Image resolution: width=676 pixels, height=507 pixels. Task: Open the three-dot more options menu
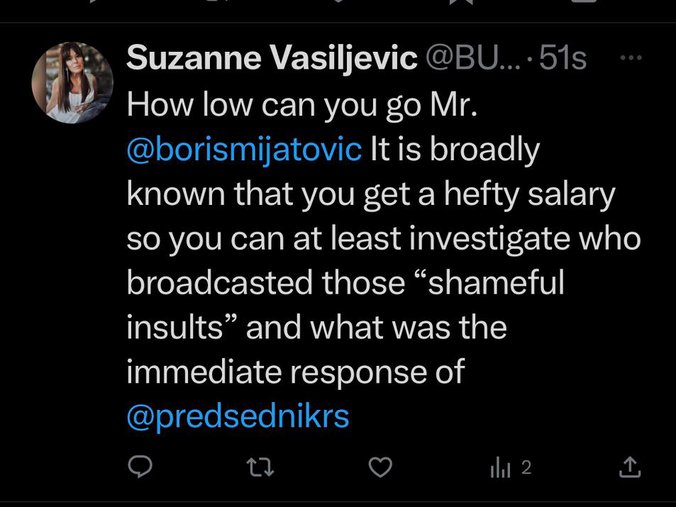(630, 59)
